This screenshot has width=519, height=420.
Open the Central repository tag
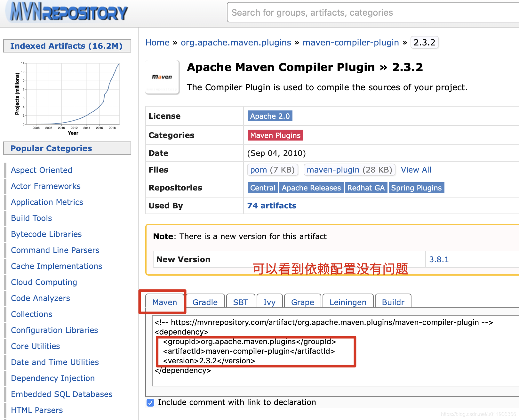(x=263, y=188)
